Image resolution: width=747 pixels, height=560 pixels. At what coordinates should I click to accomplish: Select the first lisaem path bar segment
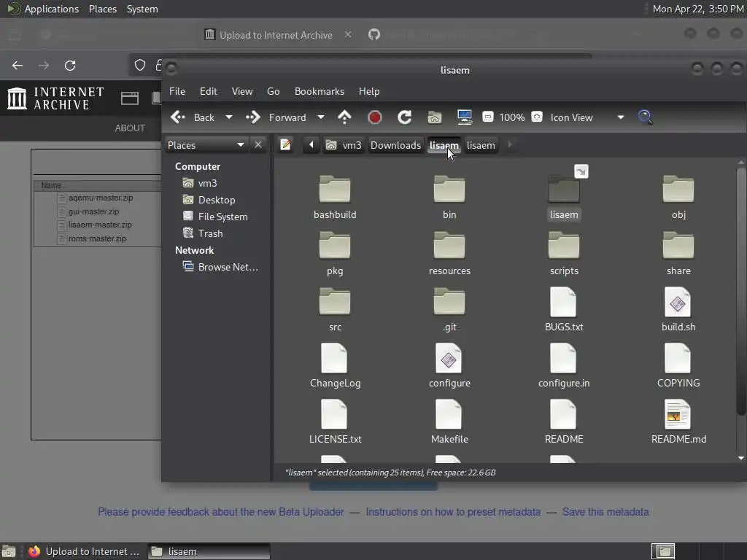(x=444, y=145)
